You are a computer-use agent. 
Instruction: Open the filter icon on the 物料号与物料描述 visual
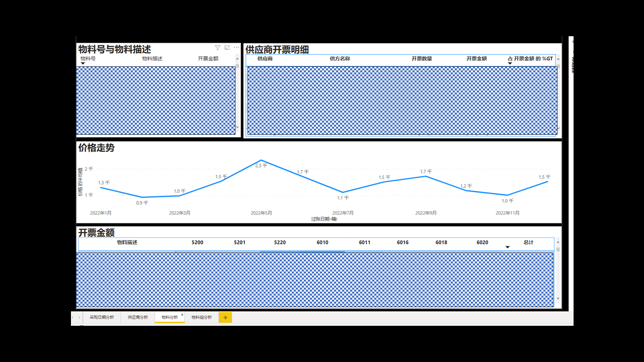point(217,48)
